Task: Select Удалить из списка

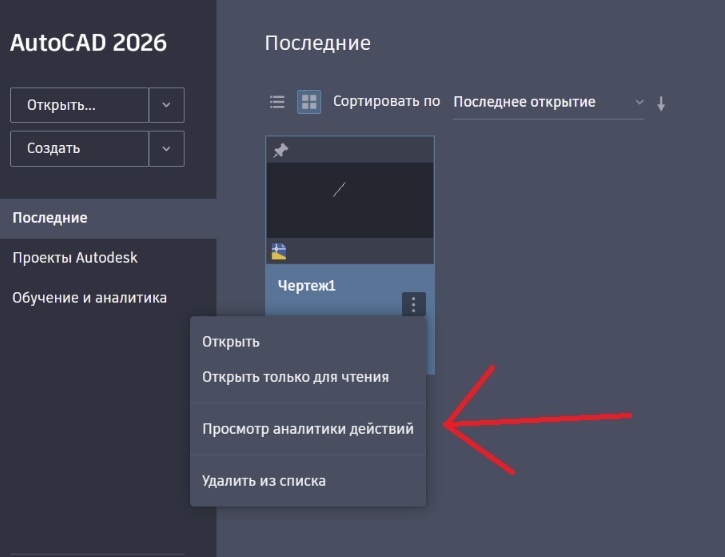Action: [308, 481]
